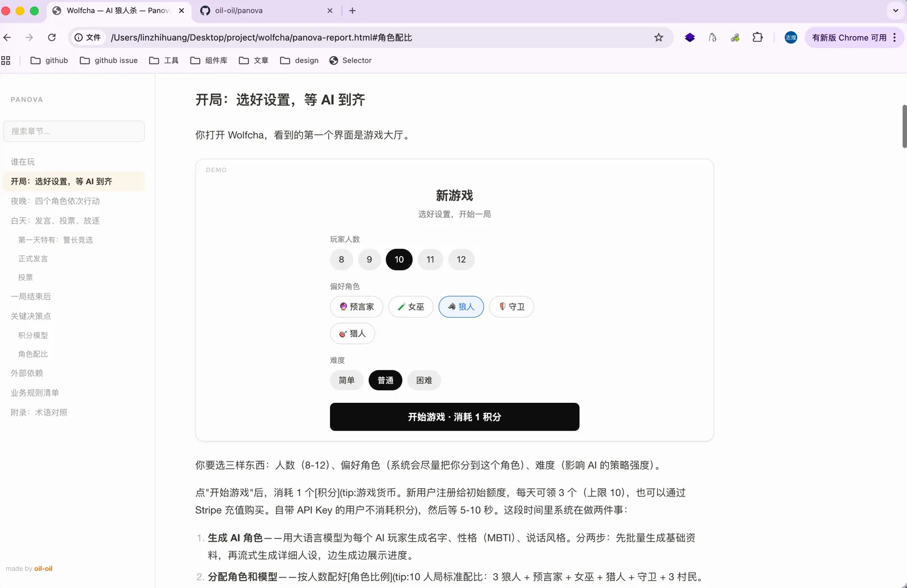
Task: Select 9 players
Action: click(369, 259)
